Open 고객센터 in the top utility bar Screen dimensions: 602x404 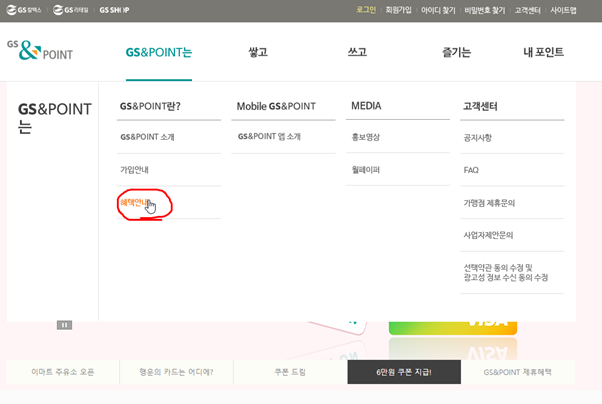pos(528,10)
